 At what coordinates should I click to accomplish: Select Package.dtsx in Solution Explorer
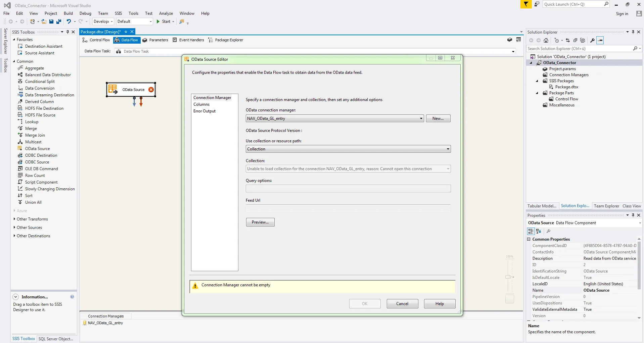pyautogui.click(x=566, y=87)
